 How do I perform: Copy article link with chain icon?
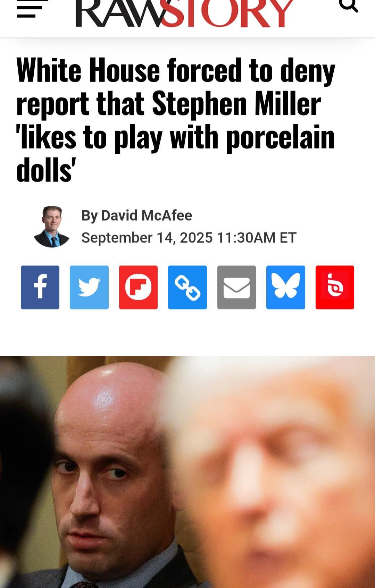click(187, 287)
